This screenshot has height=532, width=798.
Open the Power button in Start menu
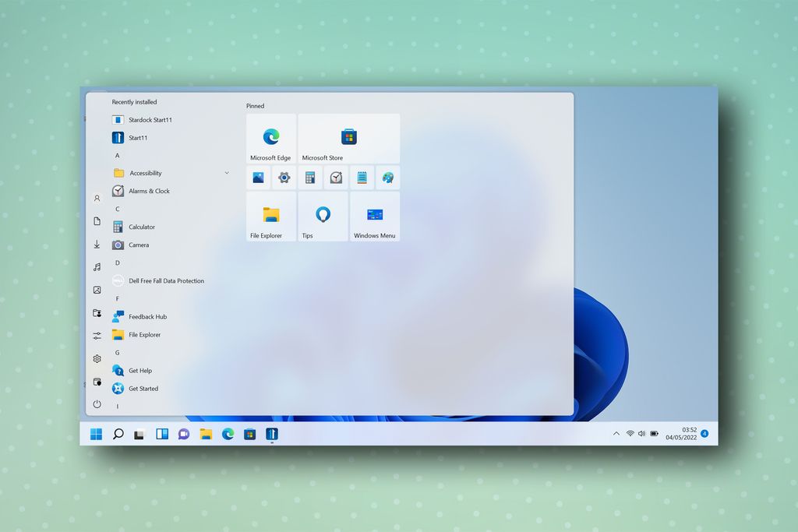pyautogui.click(x=97, y=404)
